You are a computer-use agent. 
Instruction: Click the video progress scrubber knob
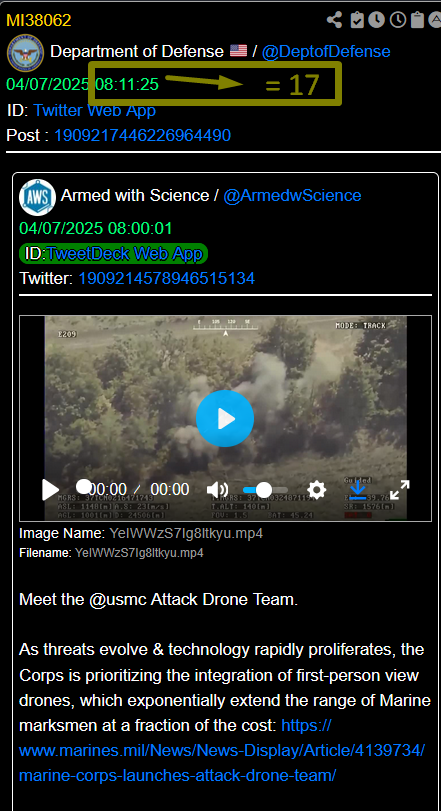coord(83,486)
